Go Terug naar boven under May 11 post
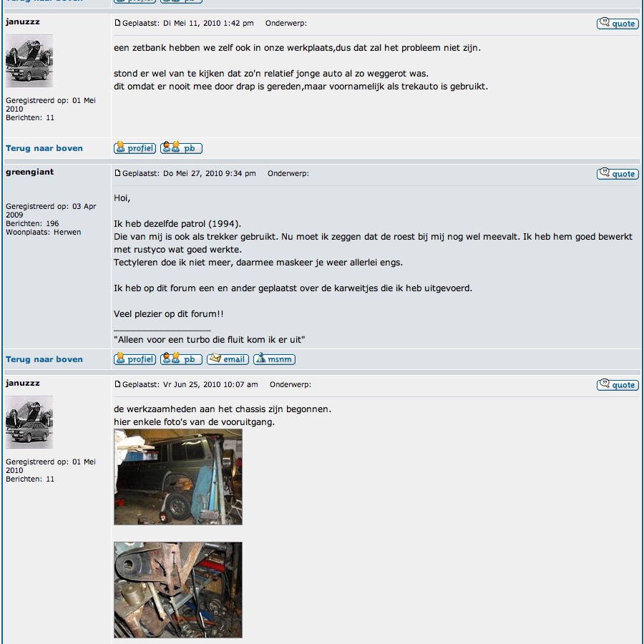644x644 pixels. (44, 148)
